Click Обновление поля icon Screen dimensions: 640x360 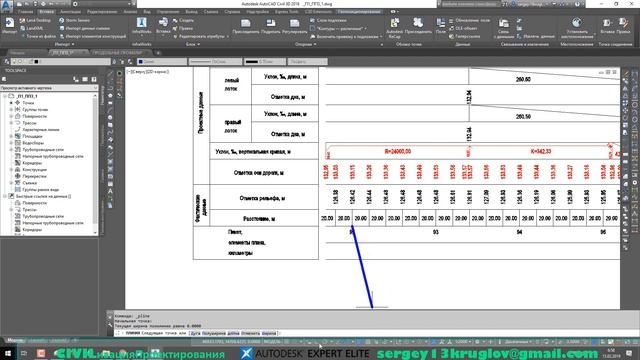(x=451, y=20)
